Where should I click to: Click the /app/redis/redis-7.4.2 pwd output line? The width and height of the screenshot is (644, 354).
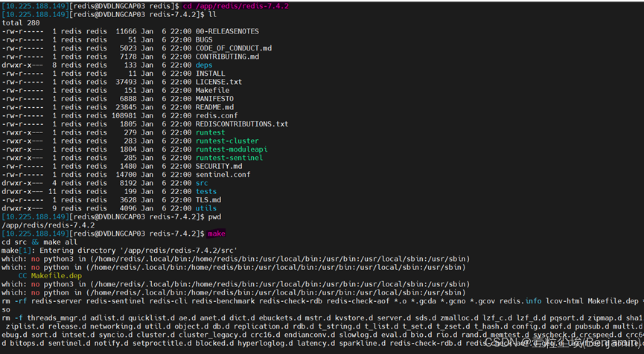click(48, 225)
